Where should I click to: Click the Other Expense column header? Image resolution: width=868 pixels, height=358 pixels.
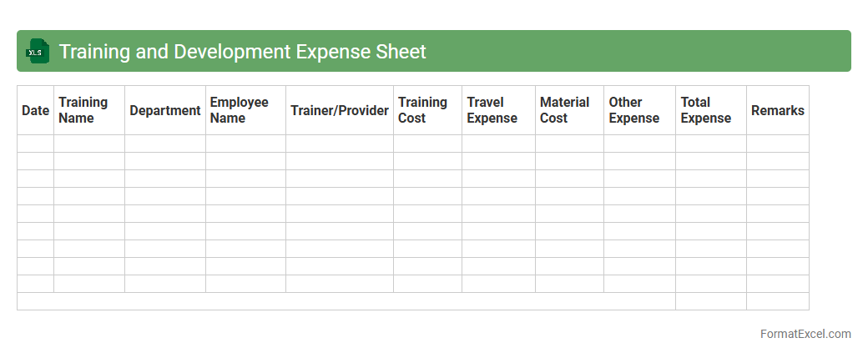638,110
